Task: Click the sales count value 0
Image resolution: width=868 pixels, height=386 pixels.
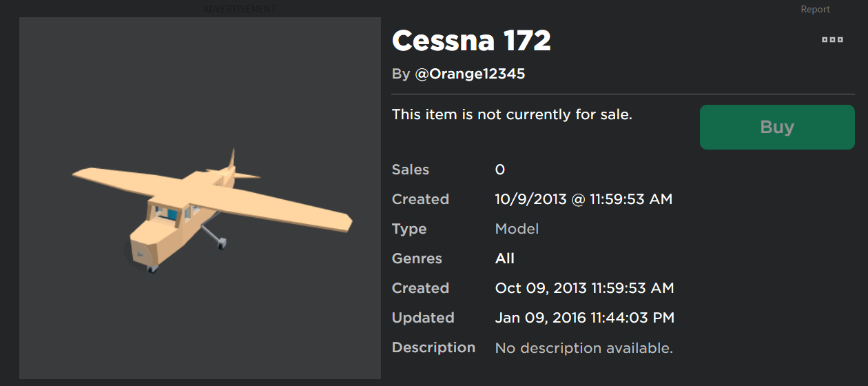Action: 500,170
